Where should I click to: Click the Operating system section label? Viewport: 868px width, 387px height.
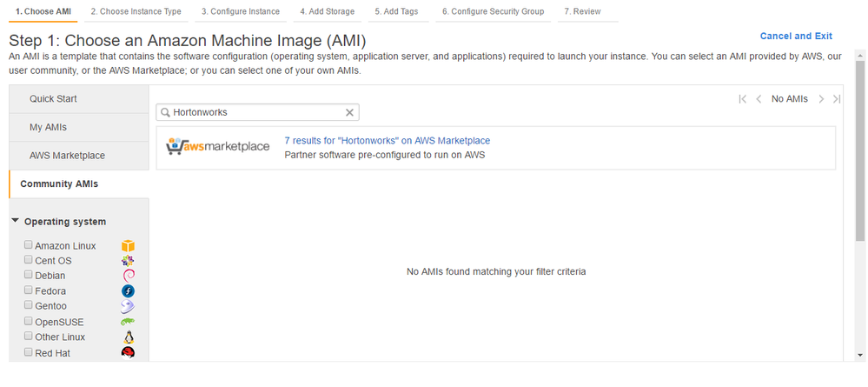[x=65, y=222]
